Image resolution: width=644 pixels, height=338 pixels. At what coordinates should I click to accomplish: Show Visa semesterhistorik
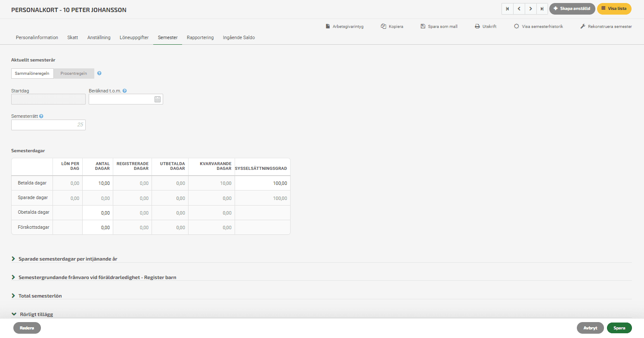click(539, 26)
